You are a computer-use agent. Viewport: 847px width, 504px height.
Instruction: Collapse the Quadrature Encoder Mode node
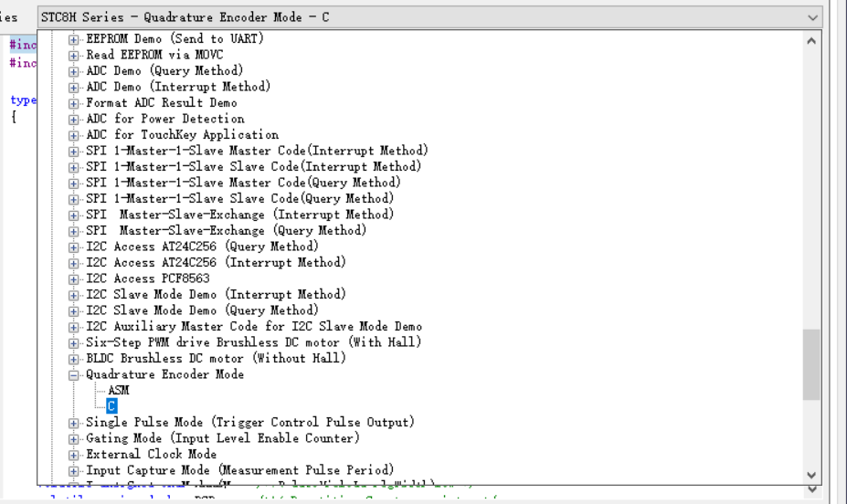pyautogui.click(x=73, y=375)
